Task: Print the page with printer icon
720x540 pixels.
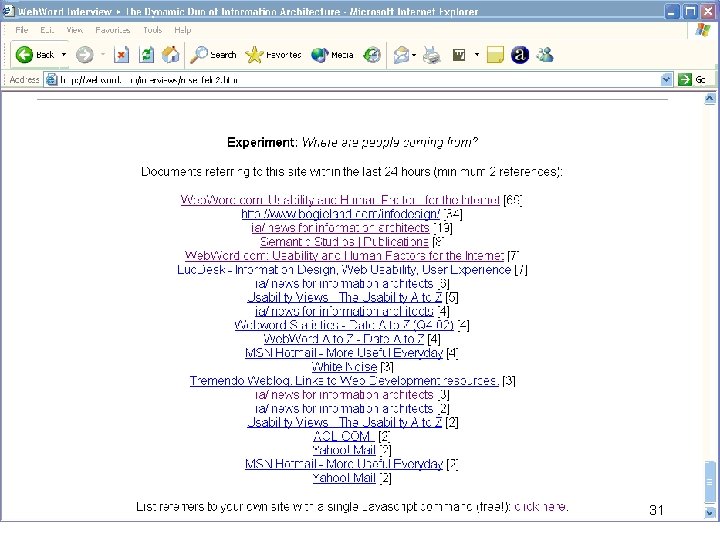Action: [432, 55]
